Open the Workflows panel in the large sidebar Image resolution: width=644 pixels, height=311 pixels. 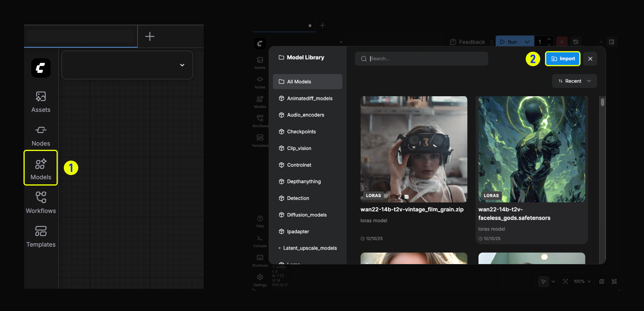point(41,202)
